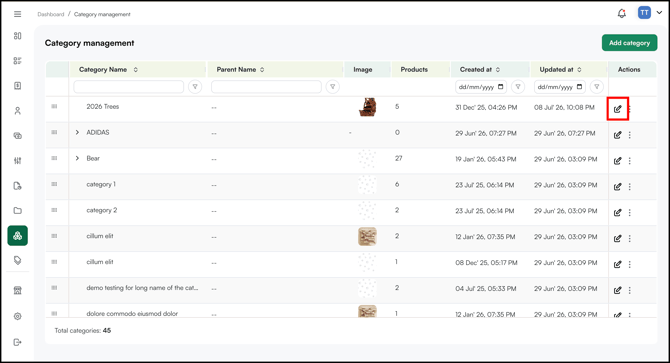The width and height of the screenshot is (670, 363).
Task: Click the Updated at filter funnel icon
Action: [597, 87]
